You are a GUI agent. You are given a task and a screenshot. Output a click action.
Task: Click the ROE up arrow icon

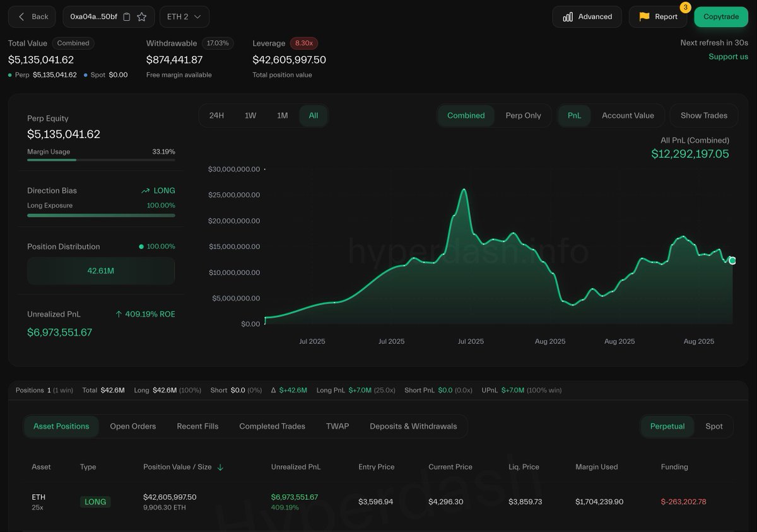click(119, 314)
